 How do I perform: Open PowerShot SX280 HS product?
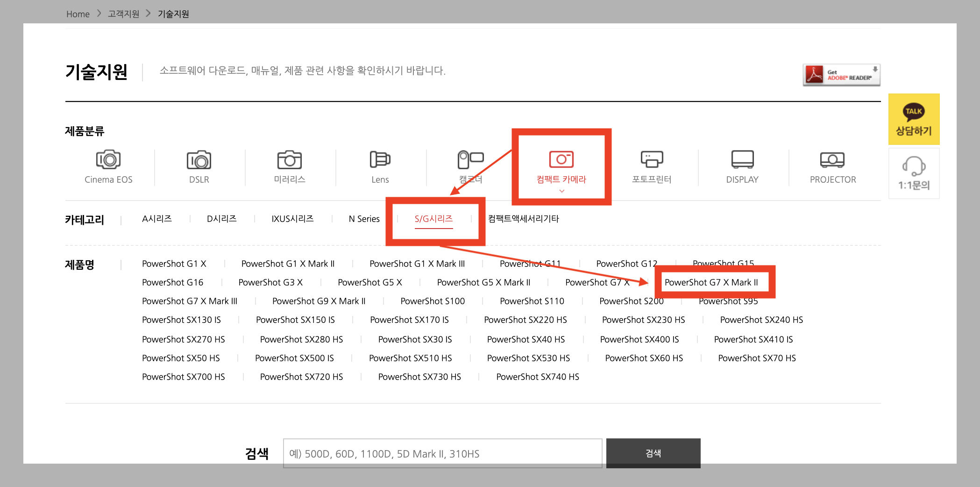[302, 339]
